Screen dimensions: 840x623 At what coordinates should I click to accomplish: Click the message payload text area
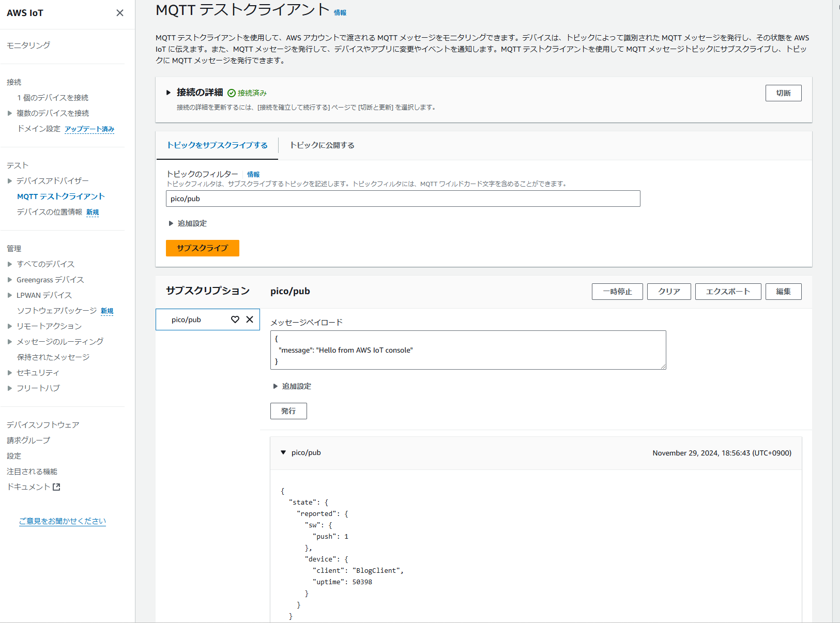(x=468, y=350)
